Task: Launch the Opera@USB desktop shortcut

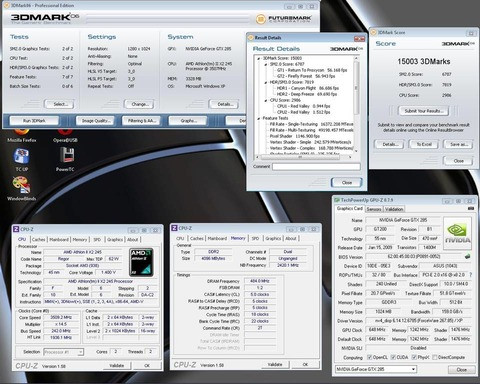Action: coord(65,135)
